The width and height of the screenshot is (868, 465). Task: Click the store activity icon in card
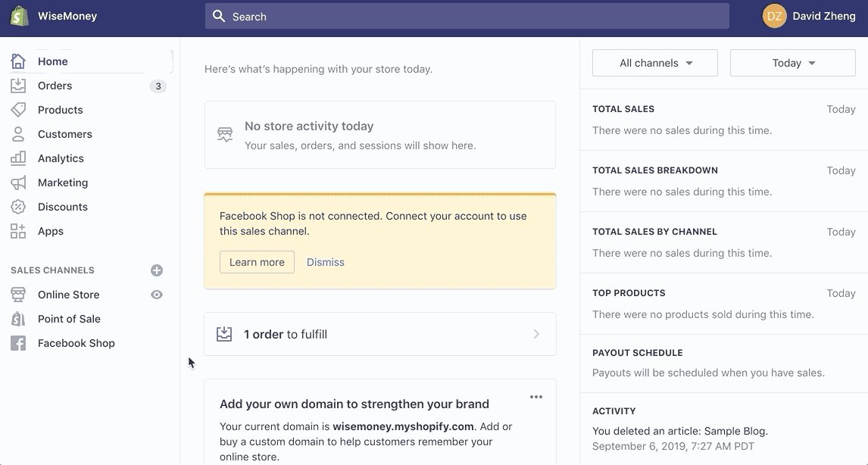tap(225, 135)
